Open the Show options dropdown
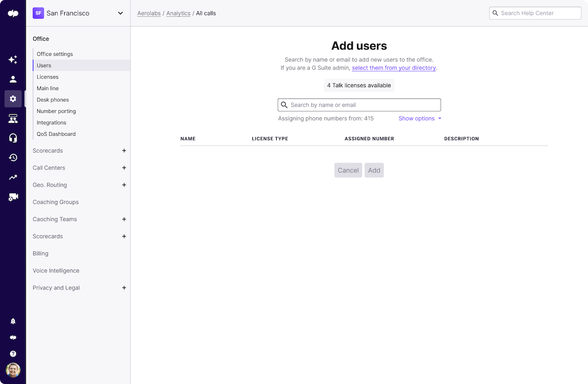 tap(419, 118)
